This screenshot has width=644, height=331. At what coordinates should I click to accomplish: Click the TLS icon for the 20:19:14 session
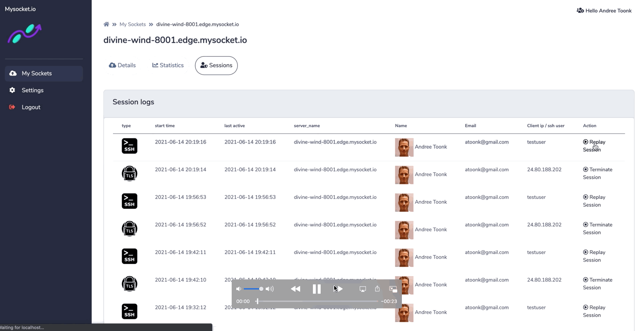tap(130, 174)
